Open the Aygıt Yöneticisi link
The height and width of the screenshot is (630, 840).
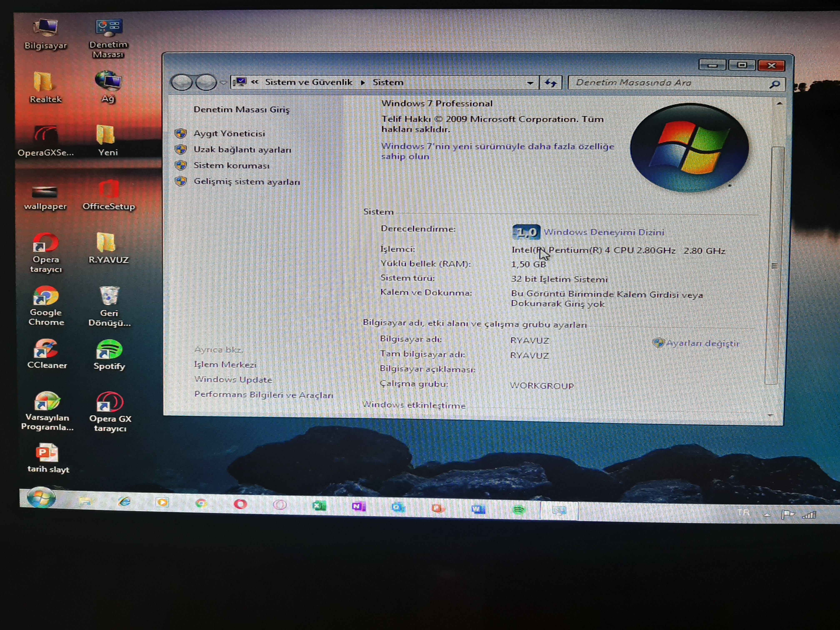tap(229, 134)
